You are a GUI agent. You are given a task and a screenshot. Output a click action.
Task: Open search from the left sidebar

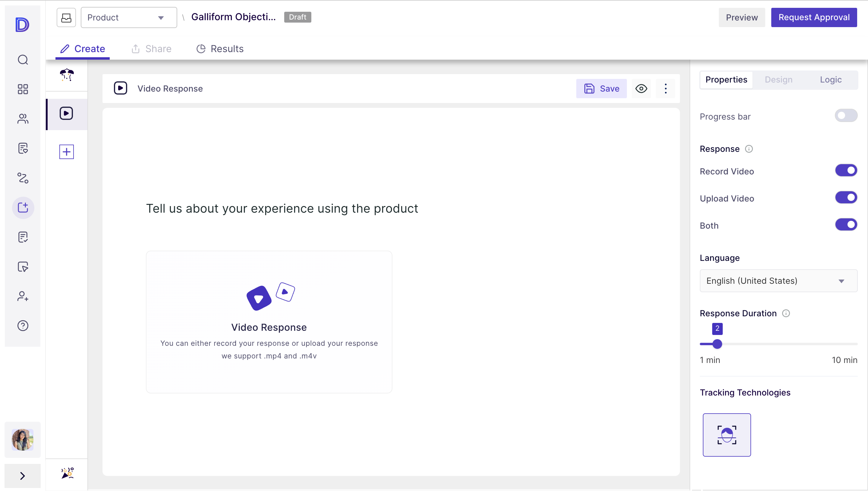click(23, 60)
